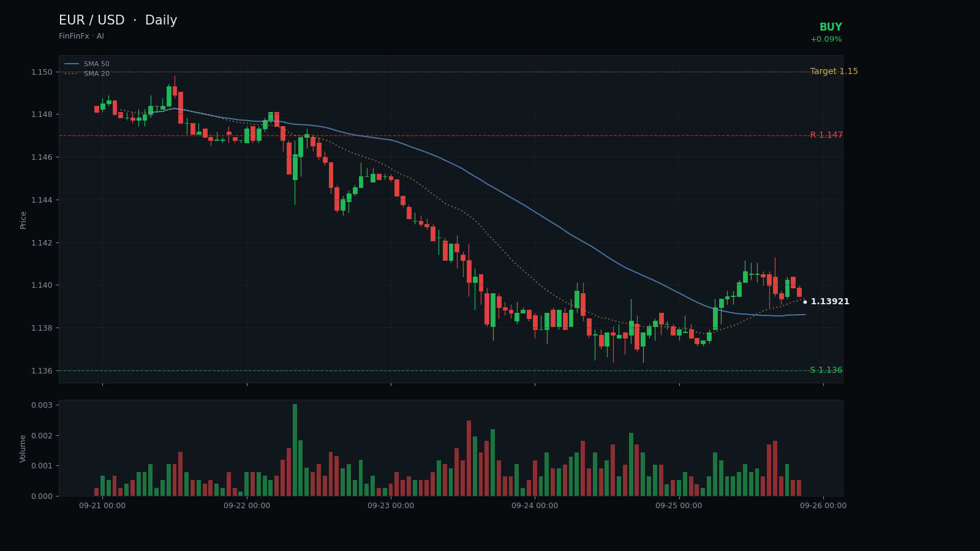Click the R 1.147 resistance label
The width and height of the screenshot is (980, 551).
[826, 135]
